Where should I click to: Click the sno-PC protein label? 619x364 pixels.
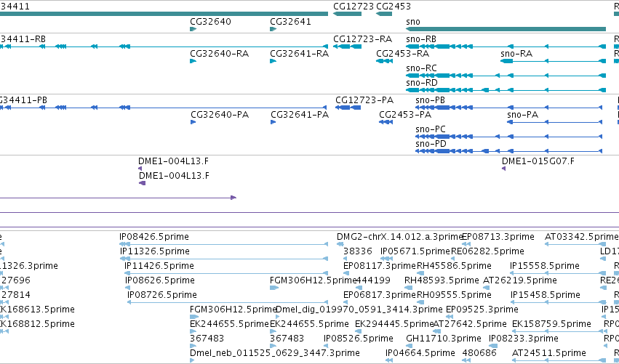pyautogui.click(x=431, y=129)
